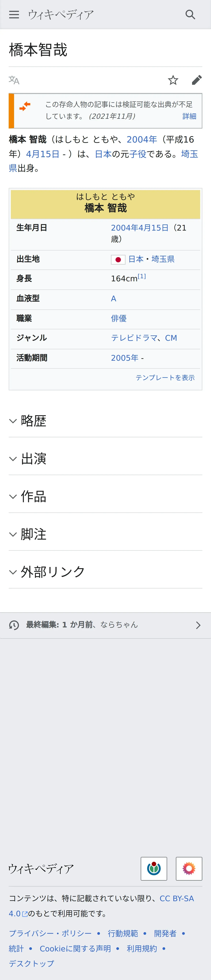Image resolution: width=211 pixels, height=980 pixels.
Task: Click the Wikimedia Foundation logo badge
Action: [x=154, y=869]
